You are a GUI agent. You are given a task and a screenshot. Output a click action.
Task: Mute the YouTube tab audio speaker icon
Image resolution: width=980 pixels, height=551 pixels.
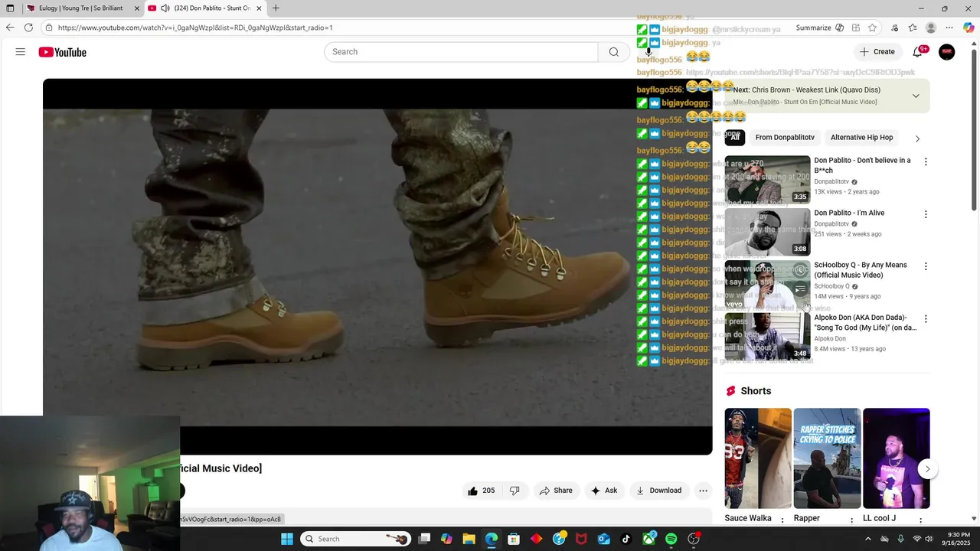point(165,8)
